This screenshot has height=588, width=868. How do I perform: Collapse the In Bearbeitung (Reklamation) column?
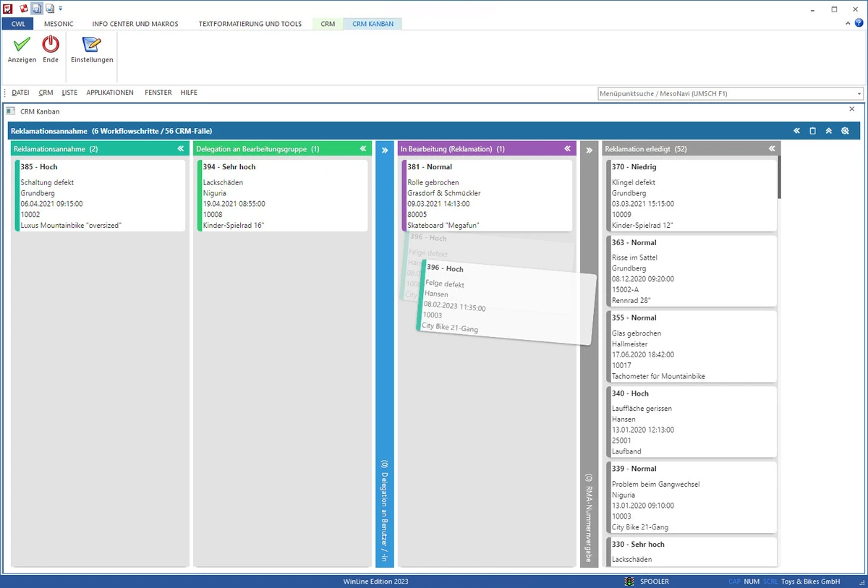tap(568, 149)
